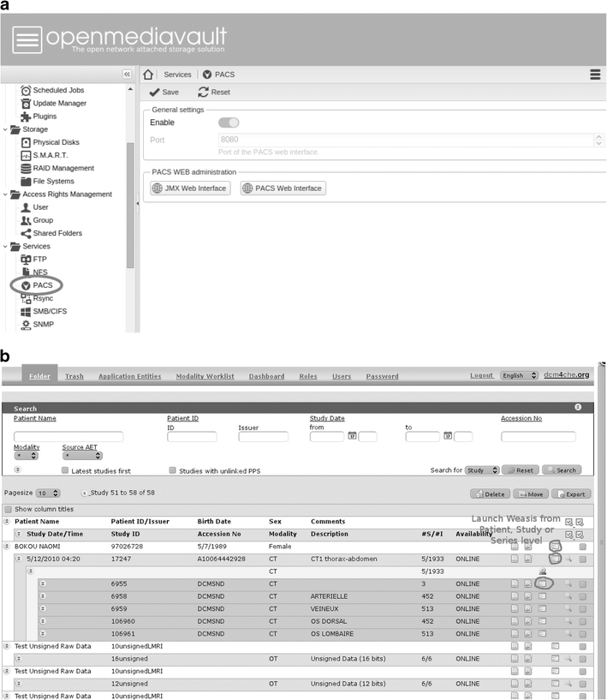
Task: Switch to the Roles tab
Action: (308, 376)
